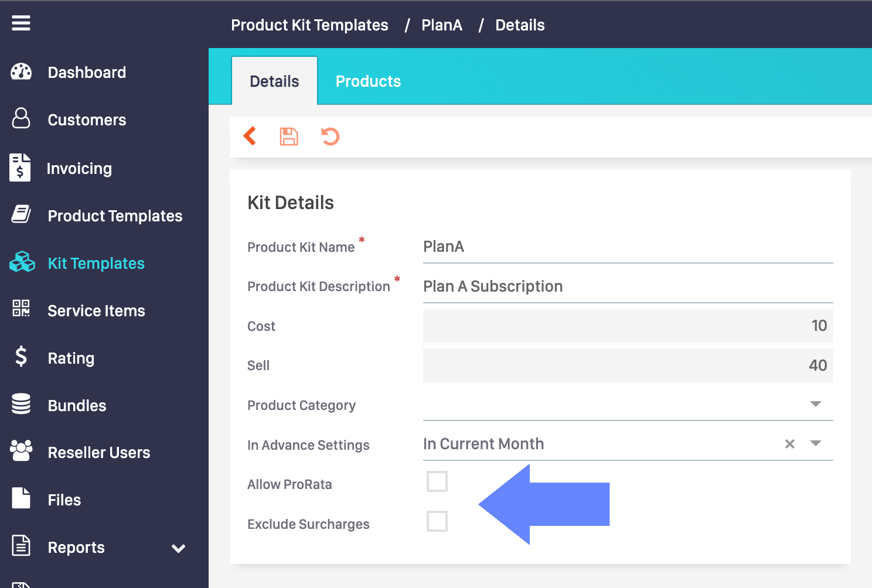872x588 pixels.
Task: Click the undo reset icon
Action: click(x=330, y=136)
